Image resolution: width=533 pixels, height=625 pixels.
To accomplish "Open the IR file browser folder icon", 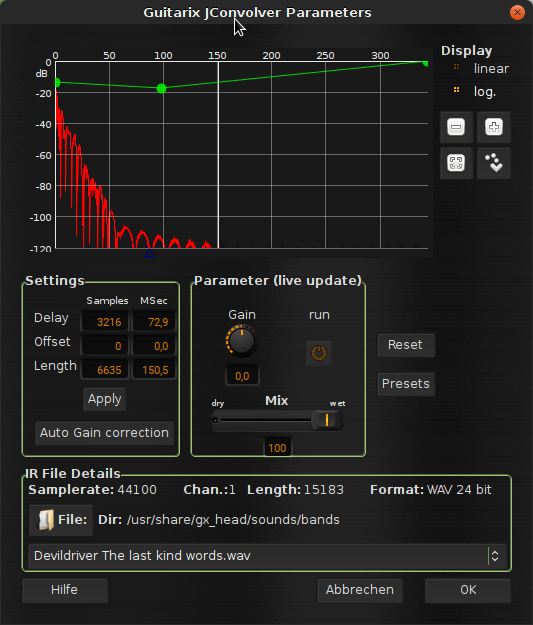I will coord(46,520).
